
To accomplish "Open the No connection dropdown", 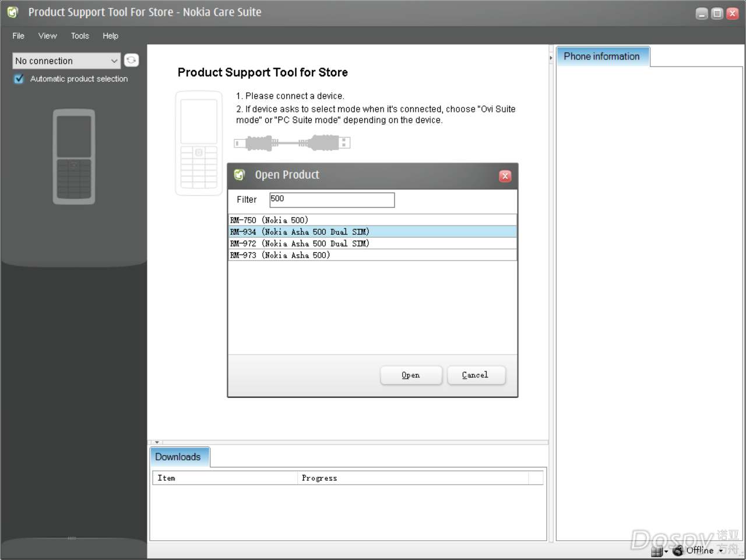I will coord(66,61).
